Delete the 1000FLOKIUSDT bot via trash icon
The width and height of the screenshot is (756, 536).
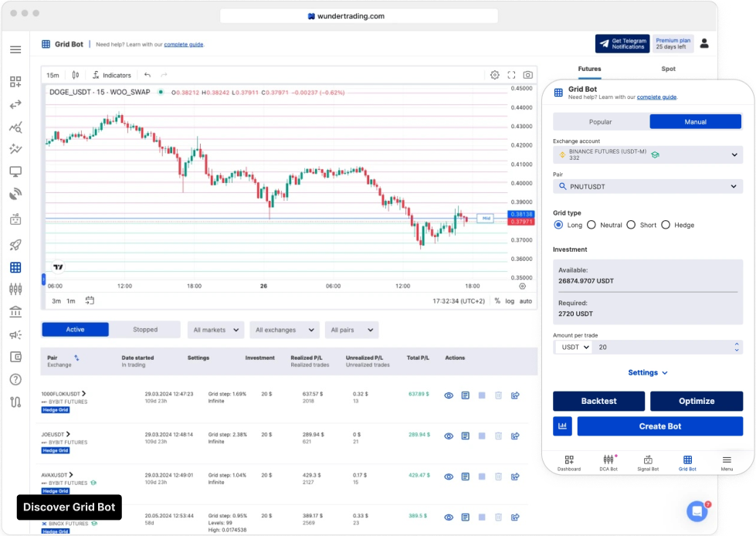[499, 395]
